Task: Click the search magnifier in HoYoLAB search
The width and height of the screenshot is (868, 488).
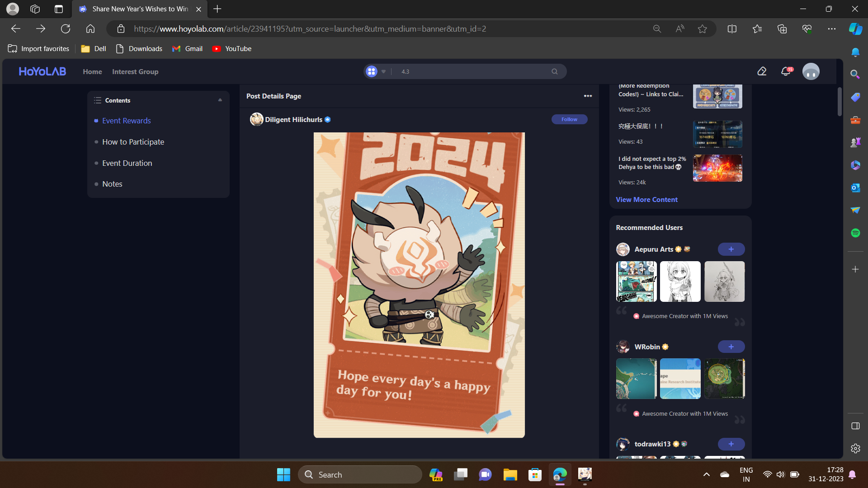Action: (555, 71)
